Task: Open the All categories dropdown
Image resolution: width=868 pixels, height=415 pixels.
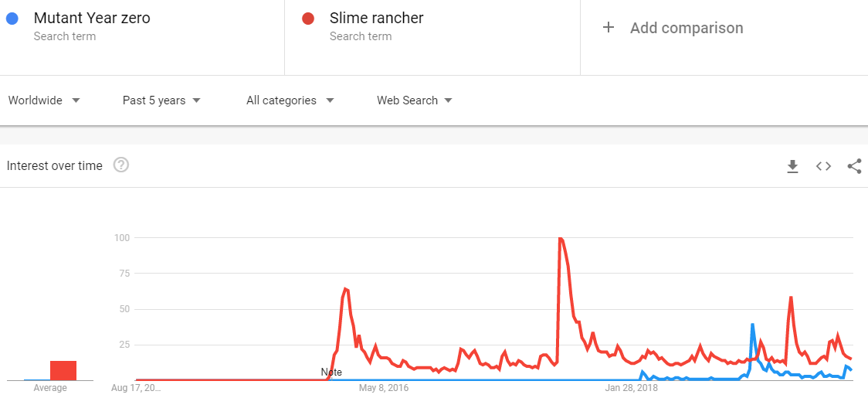Action: click(290, 100)
